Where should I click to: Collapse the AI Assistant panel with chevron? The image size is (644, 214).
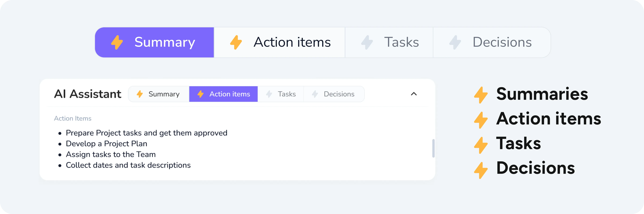414,94
